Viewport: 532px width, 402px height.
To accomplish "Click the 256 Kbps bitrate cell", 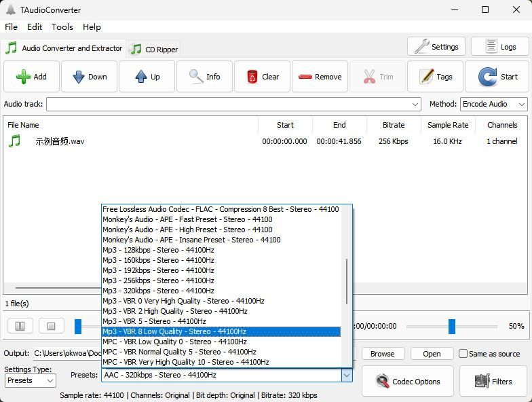I will [394, 141].
